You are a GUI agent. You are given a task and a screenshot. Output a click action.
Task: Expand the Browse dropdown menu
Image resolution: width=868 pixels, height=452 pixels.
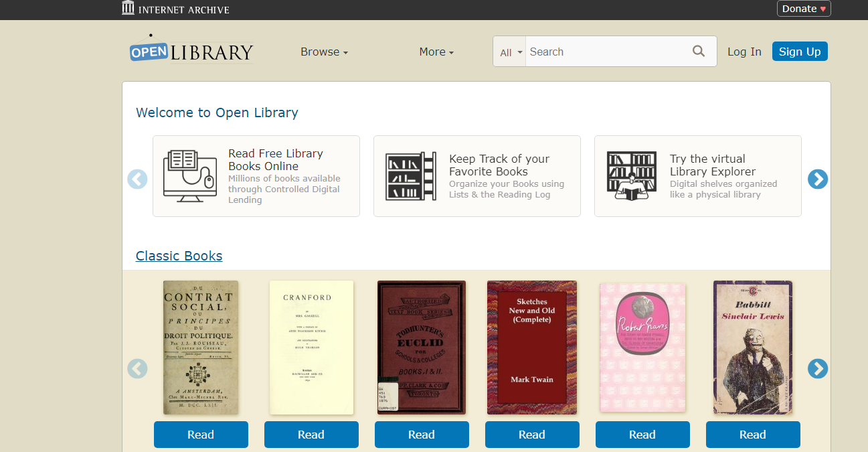pos(324,52)
